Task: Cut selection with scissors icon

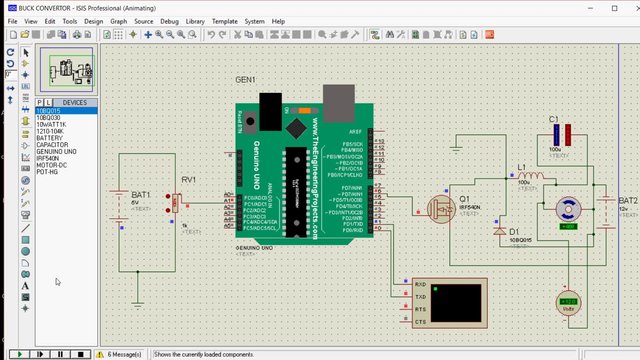Action: coord(237,35)
